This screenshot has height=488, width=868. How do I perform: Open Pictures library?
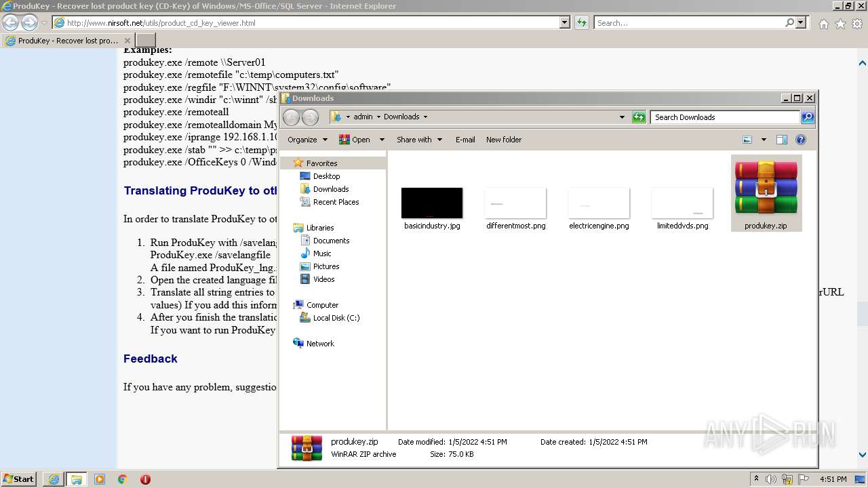pos(325,266)
